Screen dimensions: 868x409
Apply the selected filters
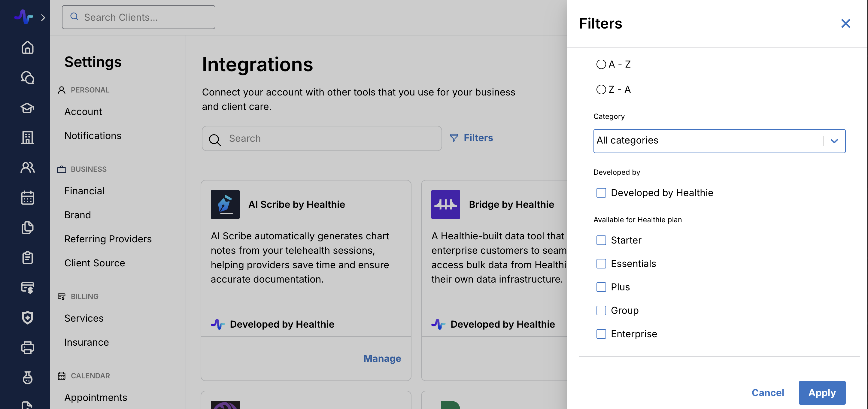click(x=821, y=392)
